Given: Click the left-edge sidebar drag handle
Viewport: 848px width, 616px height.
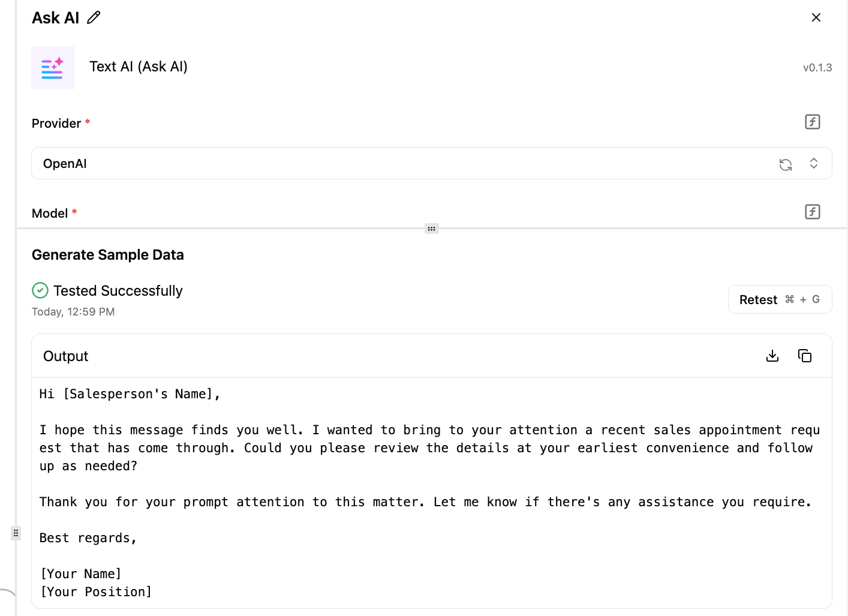Looking at the screenshot, I should 16,533.
